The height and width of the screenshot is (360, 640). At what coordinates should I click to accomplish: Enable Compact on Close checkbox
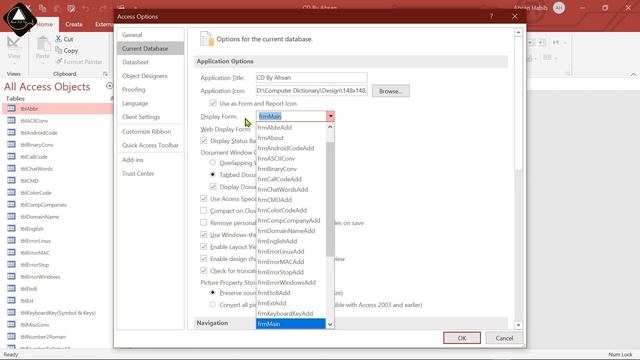coord(204,211)
